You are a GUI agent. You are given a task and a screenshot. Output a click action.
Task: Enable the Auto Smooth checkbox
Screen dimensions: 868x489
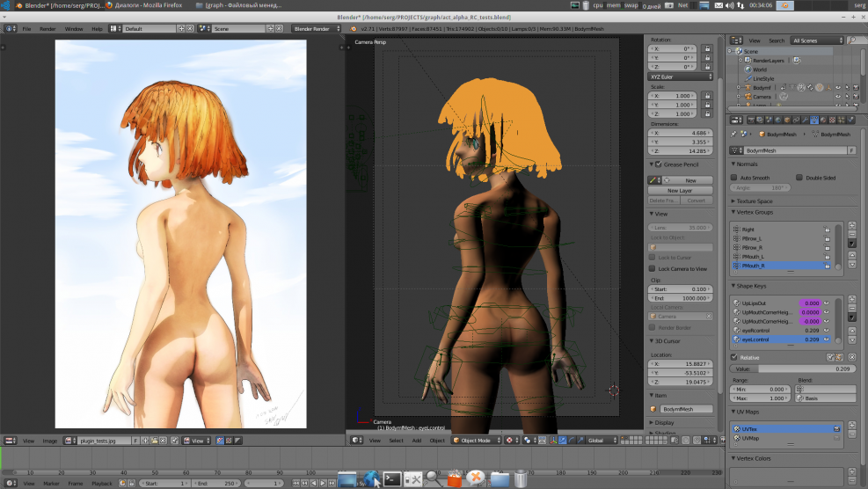734,178
